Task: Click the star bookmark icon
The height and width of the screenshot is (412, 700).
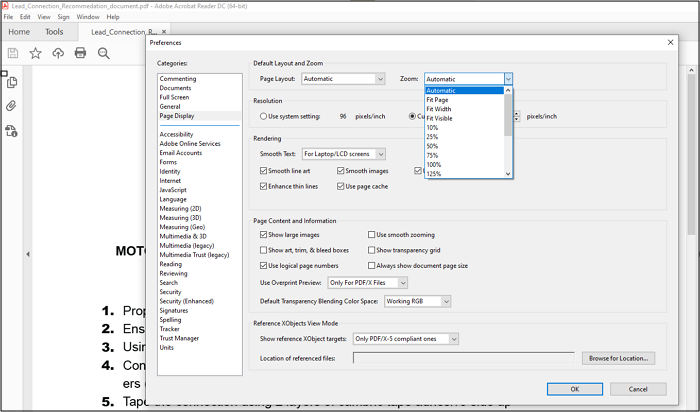Action: 35,53
